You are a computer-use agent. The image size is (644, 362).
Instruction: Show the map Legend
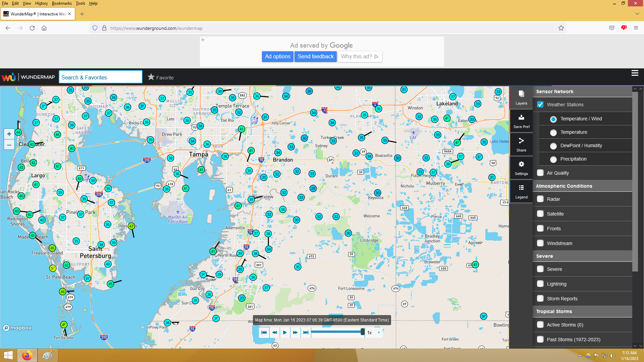click(521, 191)
